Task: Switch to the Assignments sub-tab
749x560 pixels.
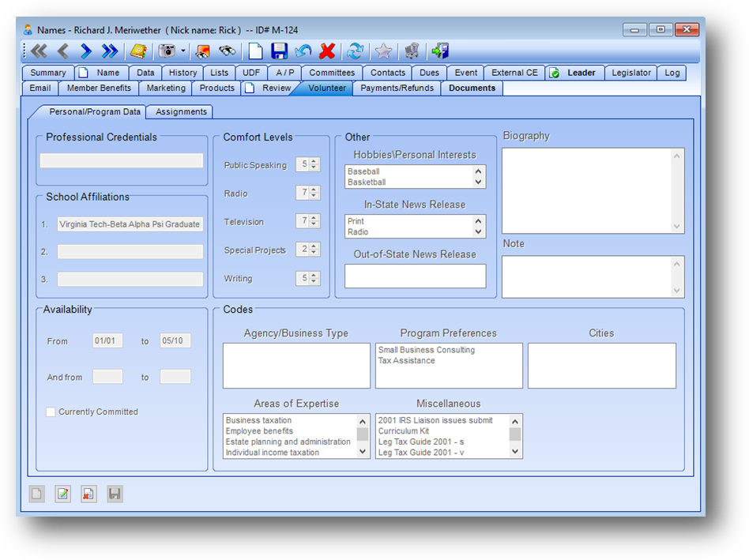Action: click(181, 111)
